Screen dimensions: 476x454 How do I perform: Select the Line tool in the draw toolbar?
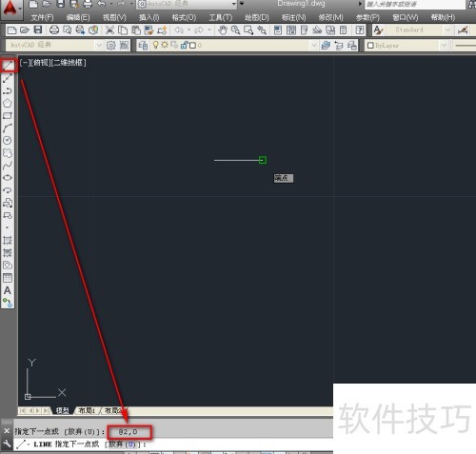tap(8, 66)
